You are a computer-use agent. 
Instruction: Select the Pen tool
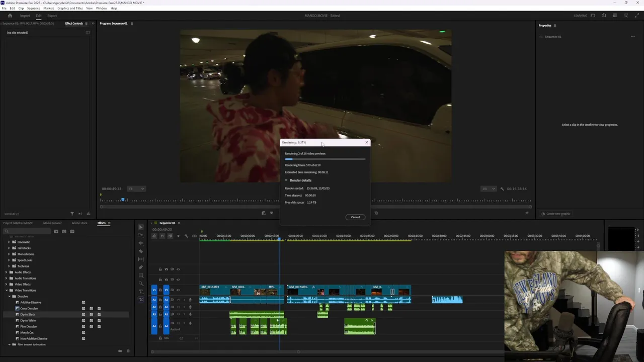141,267
